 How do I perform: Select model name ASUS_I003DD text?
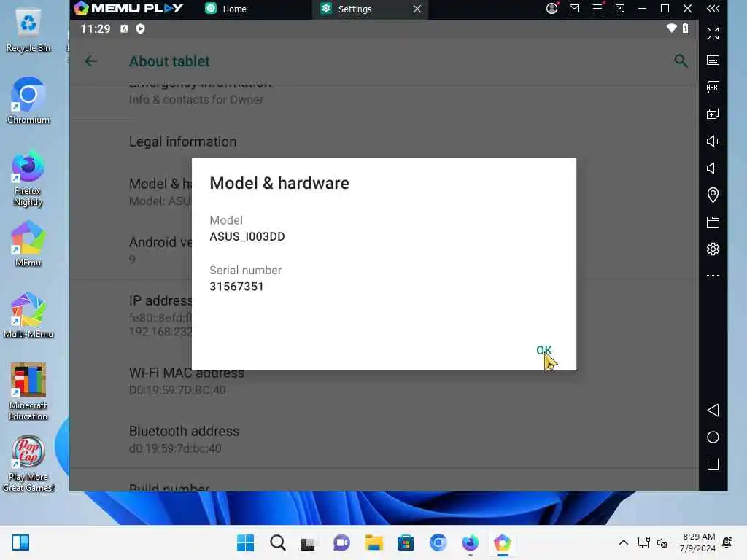(247, 237)
